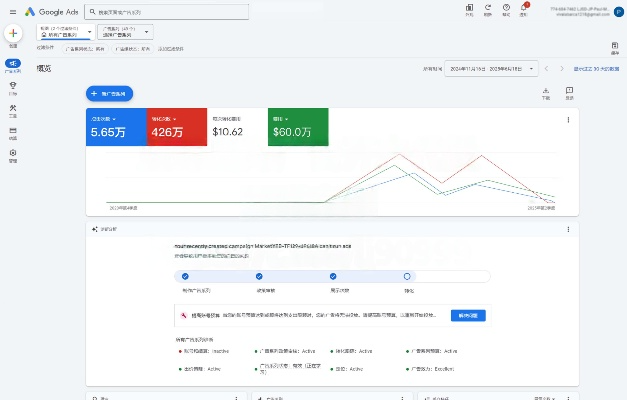
Task: Open the Admin gear icon in sidebar
Action: click(x=13, y=153)
